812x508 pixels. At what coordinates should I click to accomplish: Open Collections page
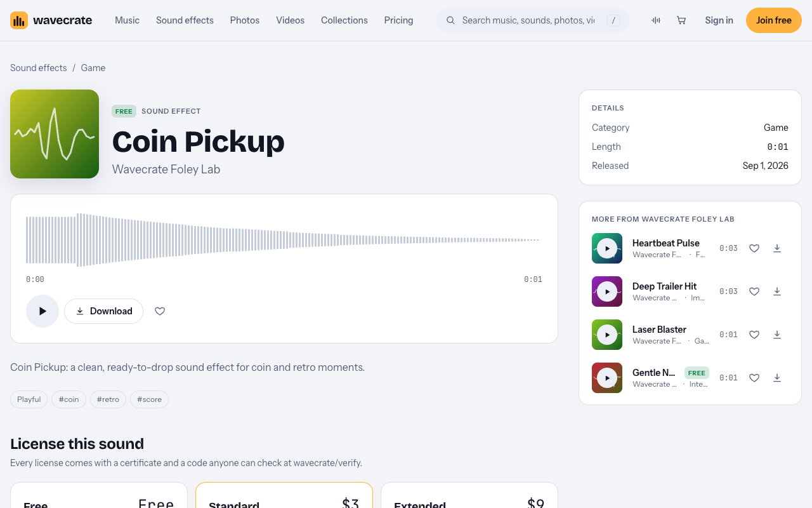pyautogui.click(x=344, y=20)
